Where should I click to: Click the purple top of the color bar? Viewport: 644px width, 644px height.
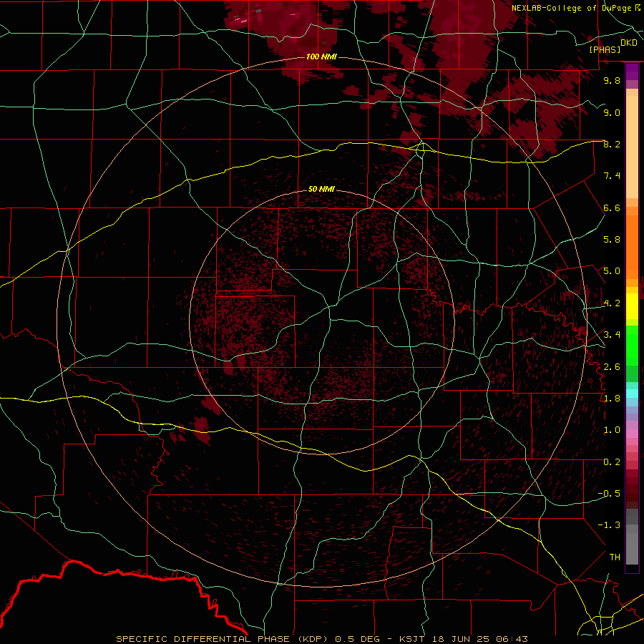[632, 72]
